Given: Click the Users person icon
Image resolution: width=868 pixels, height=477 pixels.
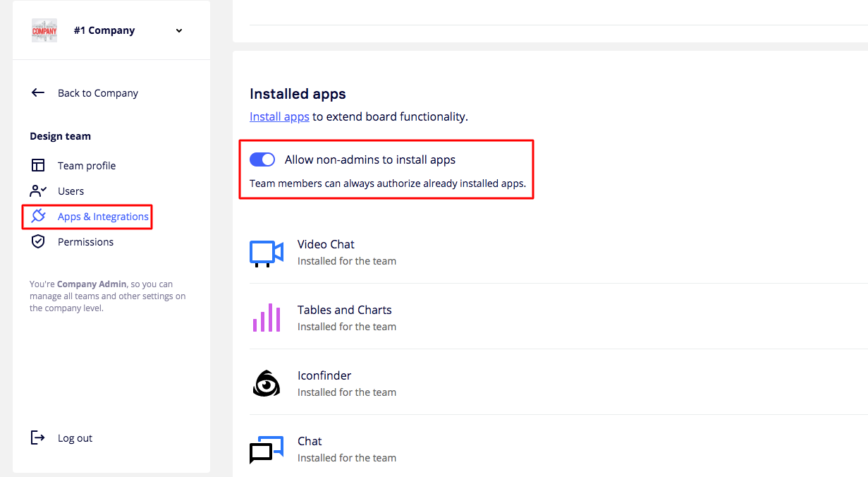Looking at the screenshot, I should click(x=38, y=191).
